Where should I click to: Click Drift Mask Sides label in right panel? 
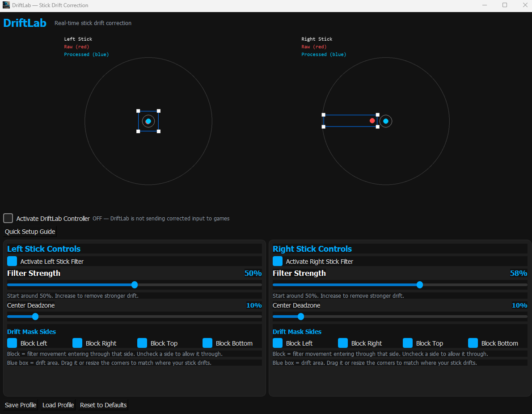point(297,332)
